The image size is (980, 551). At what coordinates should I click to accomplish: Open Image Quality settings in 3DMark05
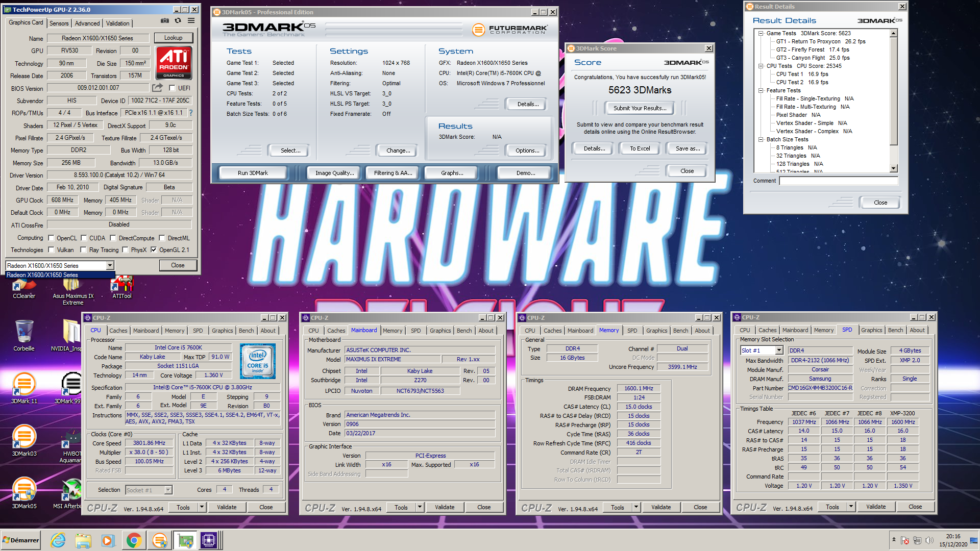point(334,173)
